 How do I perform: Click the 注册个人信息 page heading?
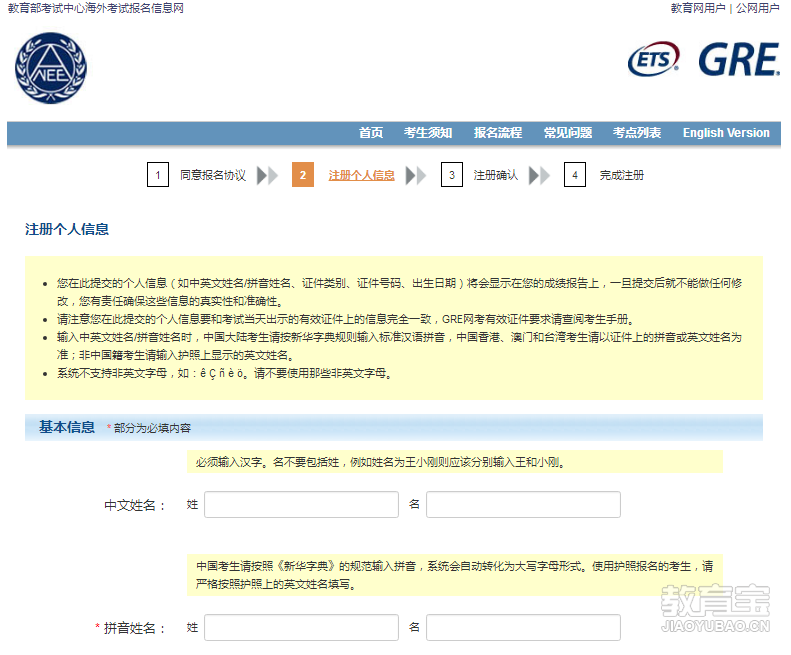click(67, 229)
